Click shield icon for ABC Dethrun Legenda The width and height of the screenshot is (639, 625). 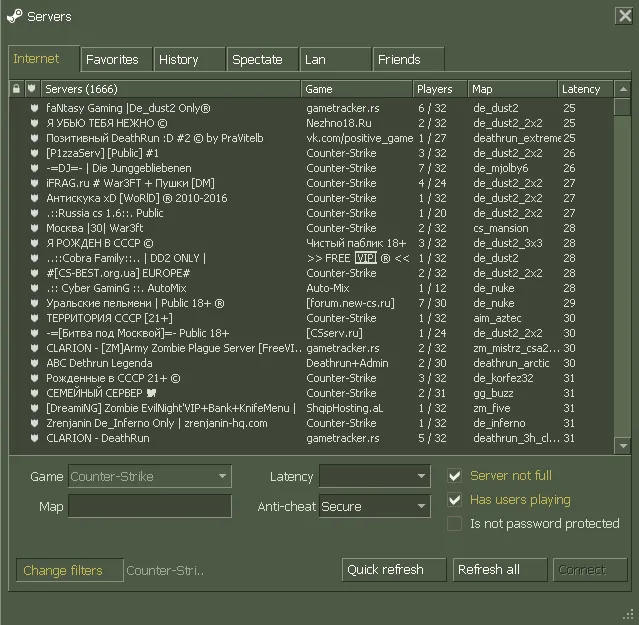click(x=34, y=363)
